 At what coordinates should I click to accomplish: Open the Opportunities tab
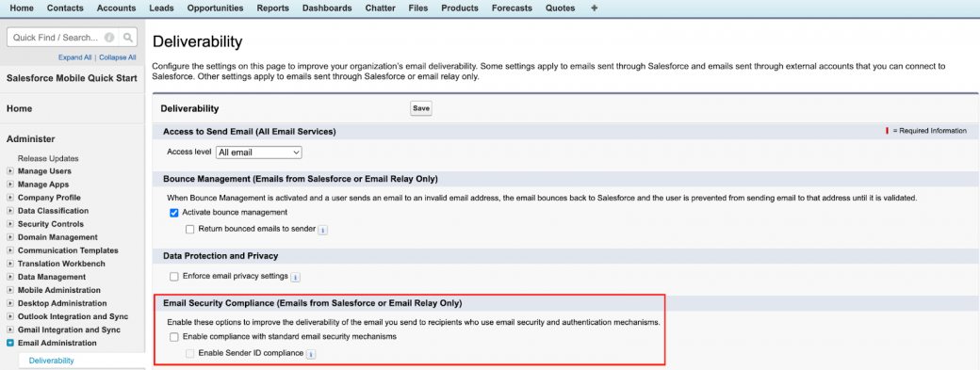click(216, 8)
